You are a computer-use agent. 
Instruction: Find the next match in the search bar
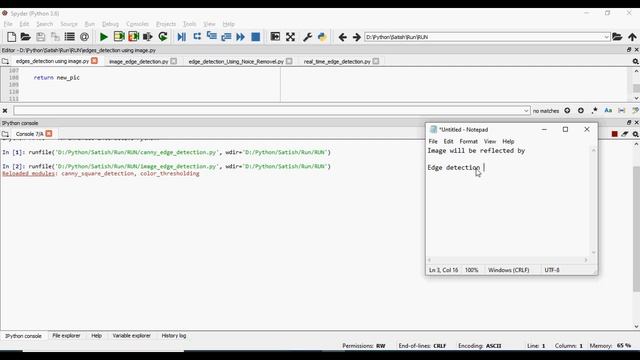[581, 111]
